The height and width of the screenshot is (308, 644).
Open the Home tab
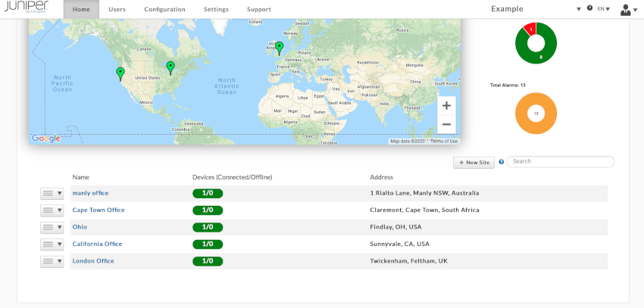click(81, 9)
